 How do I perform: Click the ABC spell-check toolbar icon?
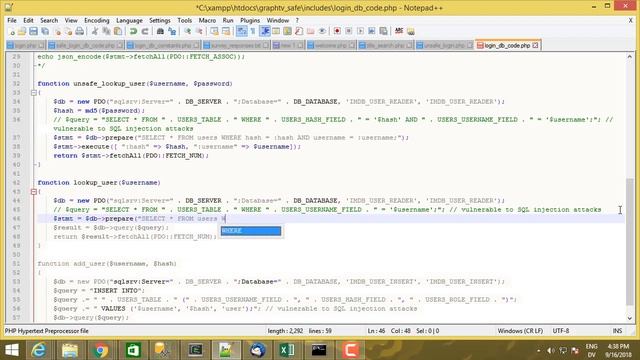398,31
